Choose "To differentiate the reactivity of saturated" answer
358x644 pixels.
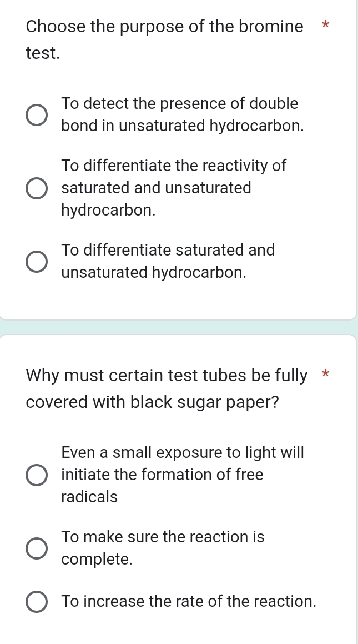[36, 188]
